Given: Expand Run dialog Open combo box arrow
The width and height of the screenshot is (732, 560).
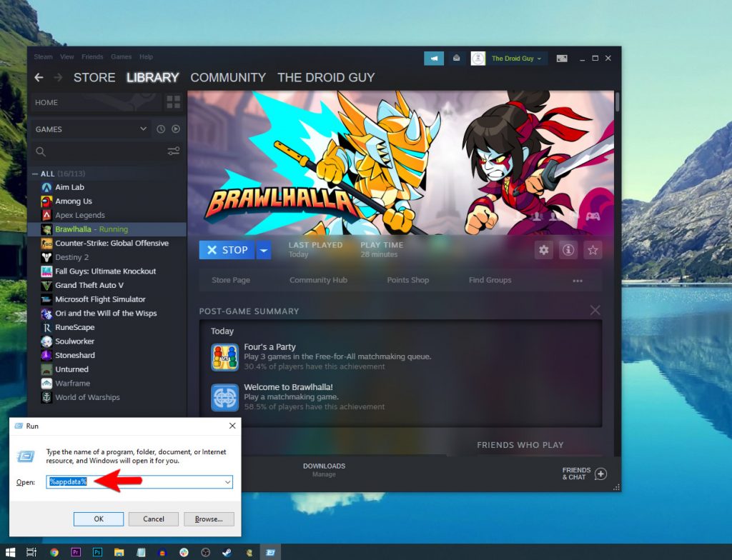Looking at the screenshot, I should coord(228,482).
